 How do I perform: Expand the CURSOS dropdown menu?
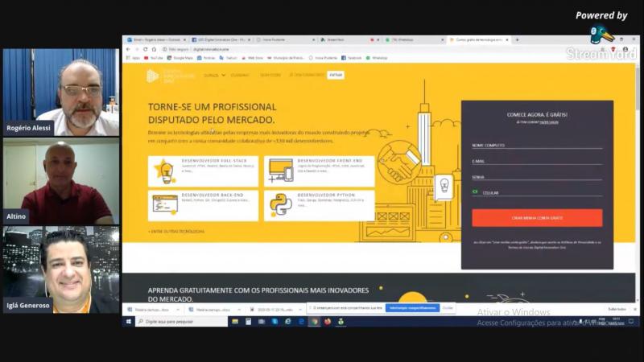pos(214,75)
